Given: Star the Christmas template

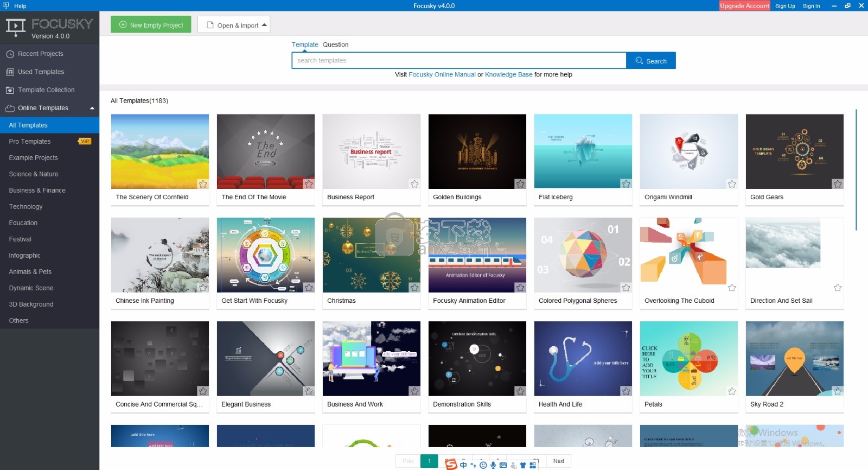Looking at the screenshot, I should click(x=414, y=288).
